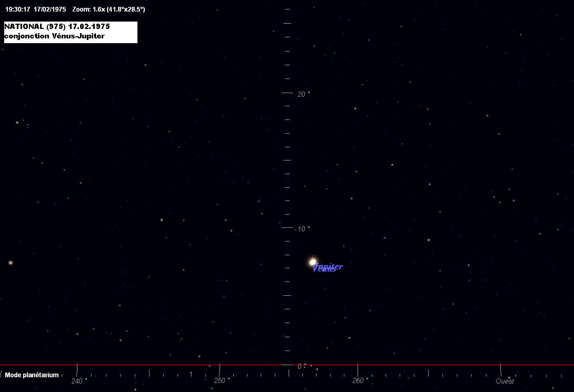
Task: Click the bright orange star at far left
Action: click(x=11, y=263)
